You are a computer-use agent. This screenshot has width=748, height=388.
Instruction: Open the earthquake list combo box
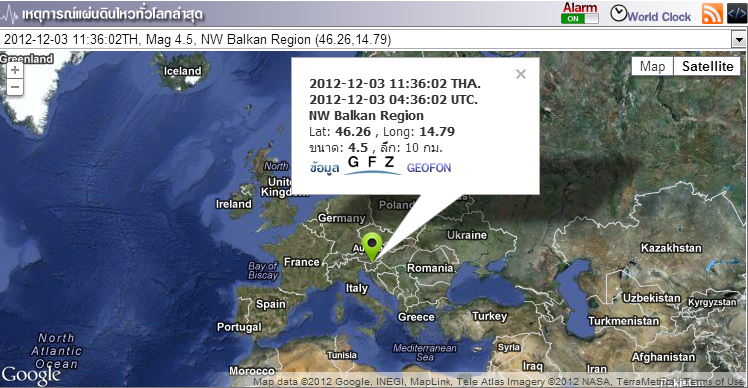pos(374,40)
